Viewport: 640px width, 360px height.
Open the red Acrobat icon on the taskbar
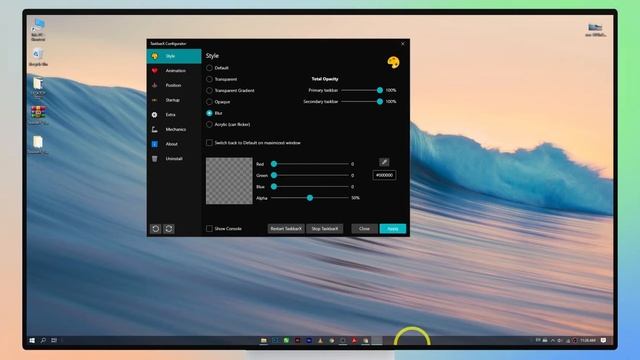(354, 340)
